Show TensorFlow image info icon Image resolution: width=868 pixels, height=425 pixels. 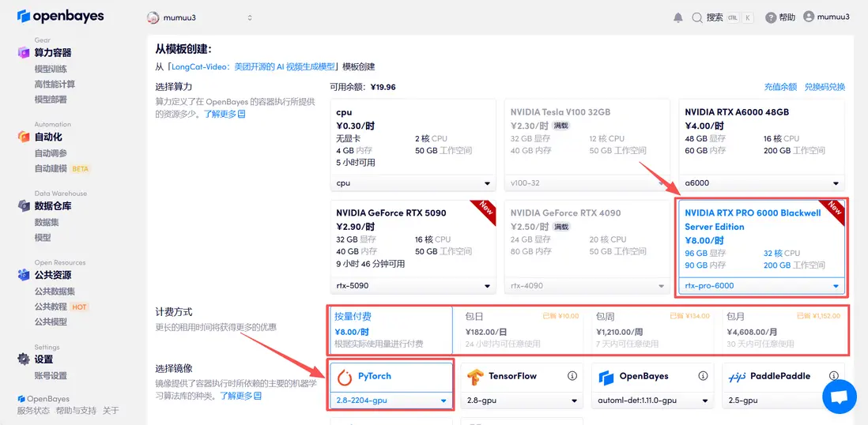(x=572, y=376)
